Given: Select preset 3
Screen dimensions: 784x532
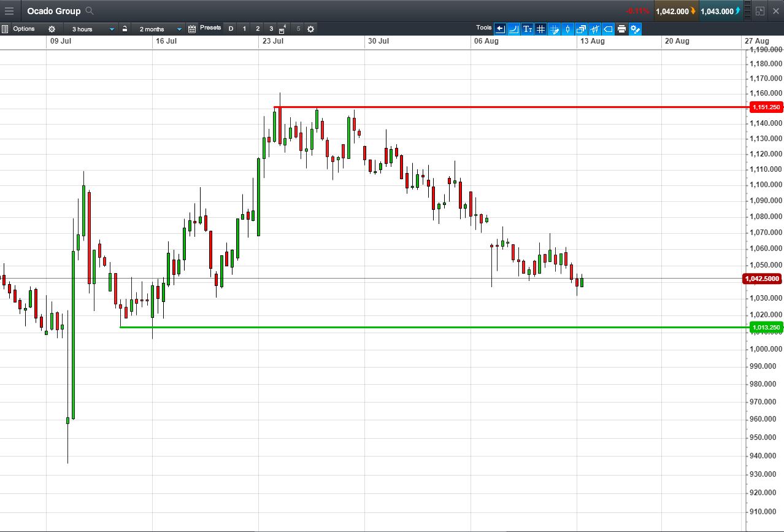Looking at the screenshot, I should [271, 29].
